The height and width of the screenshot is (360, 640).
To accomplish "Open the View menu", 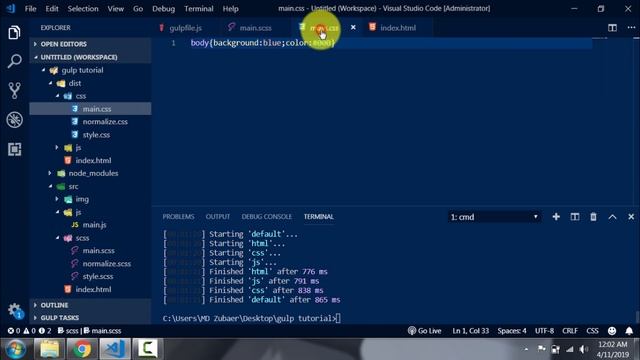I will (x=116, y=9).
